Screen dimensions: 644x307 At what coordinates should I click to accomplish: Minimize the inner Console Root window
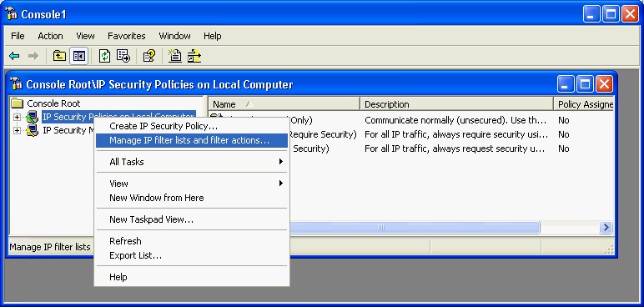(x=566, y=84)
